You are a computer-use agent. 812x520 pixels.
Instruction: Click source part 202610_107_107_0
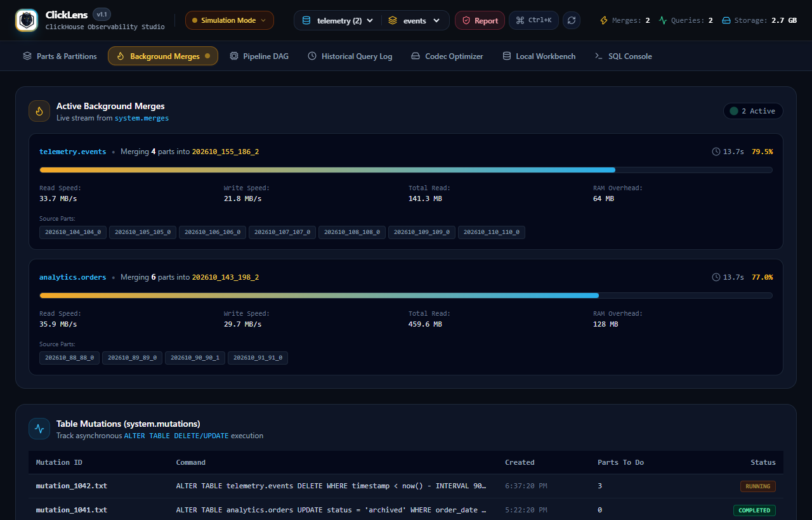[282, 232]
